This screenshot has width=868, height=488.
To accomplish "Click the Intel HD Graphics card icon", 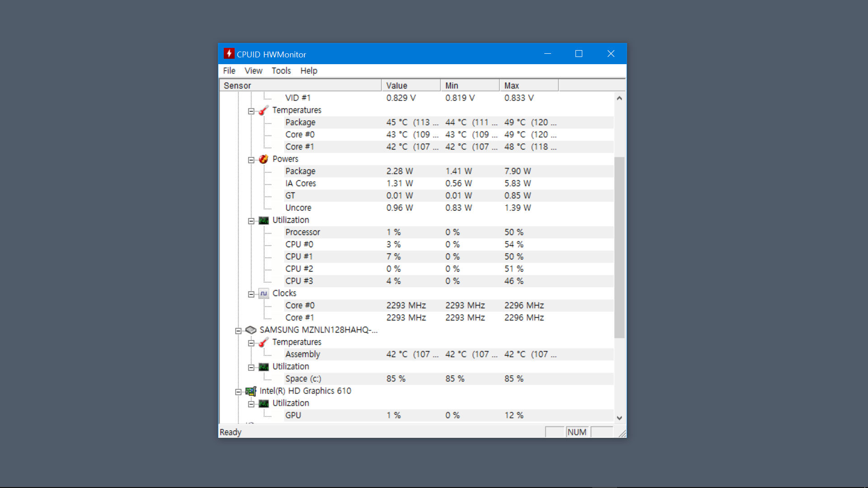I will click(x=251, y=391).
